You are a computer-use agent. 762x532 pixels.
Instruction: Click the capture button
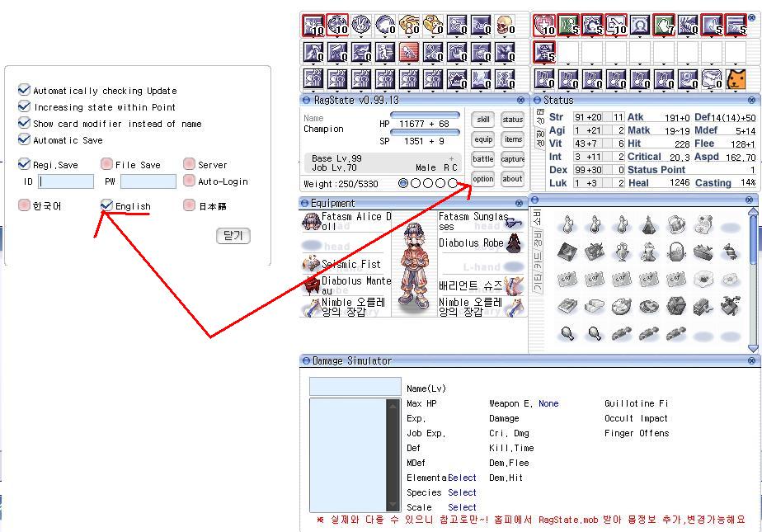512,159
